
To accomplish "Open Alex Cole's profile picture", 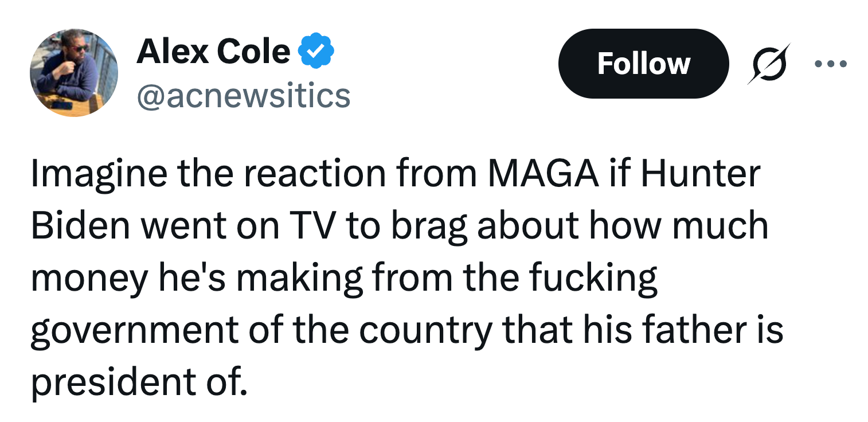I will (x=74, y=73).
